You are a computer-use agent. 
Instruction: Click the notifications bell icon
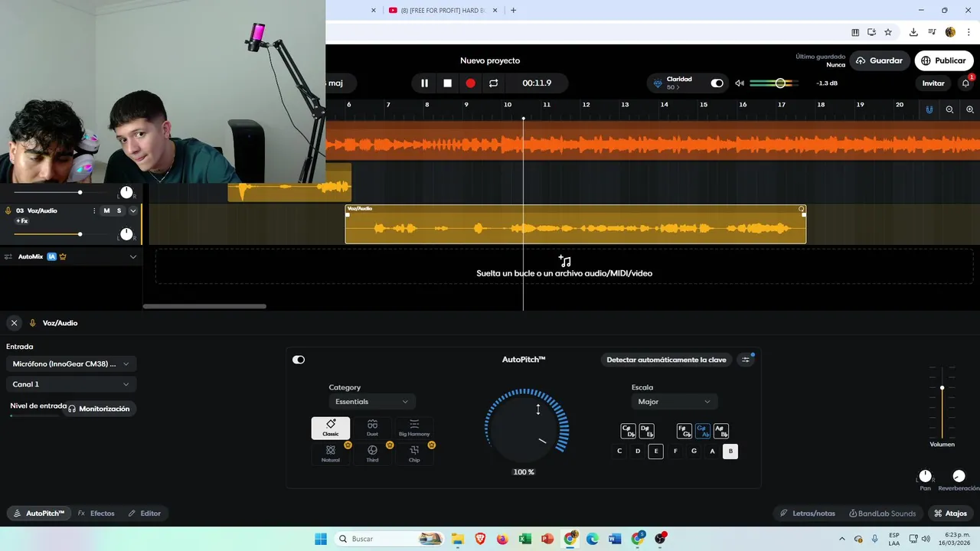(966, 83)
